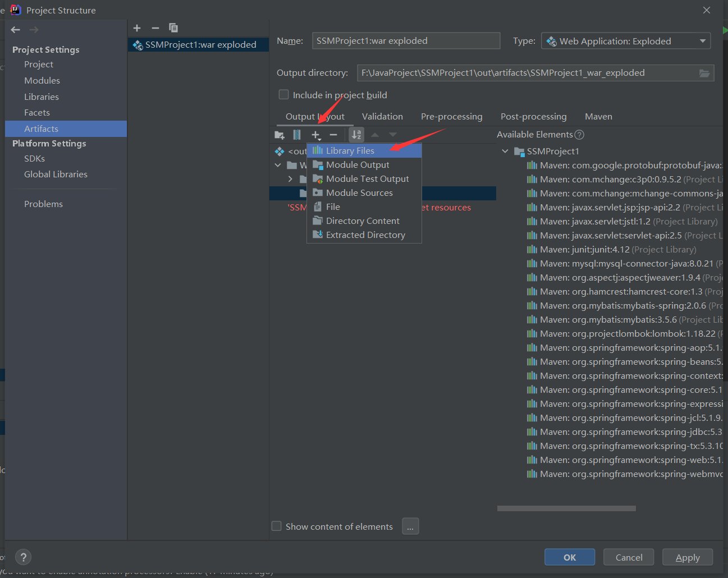
Task: Select Maven com.mchange:c3p0:0.9.5.2 library
Action: pyautogui.click(x=624, y=179)
